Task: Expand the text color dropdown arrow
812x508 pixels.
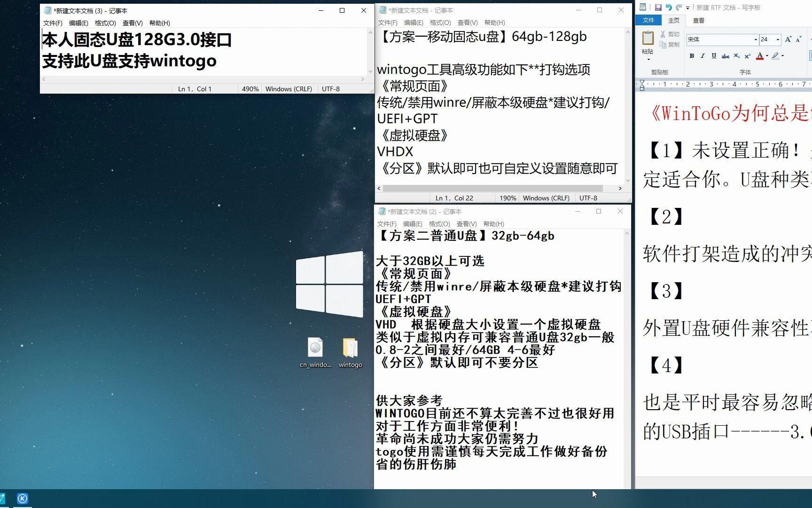Action: [767, 56]
